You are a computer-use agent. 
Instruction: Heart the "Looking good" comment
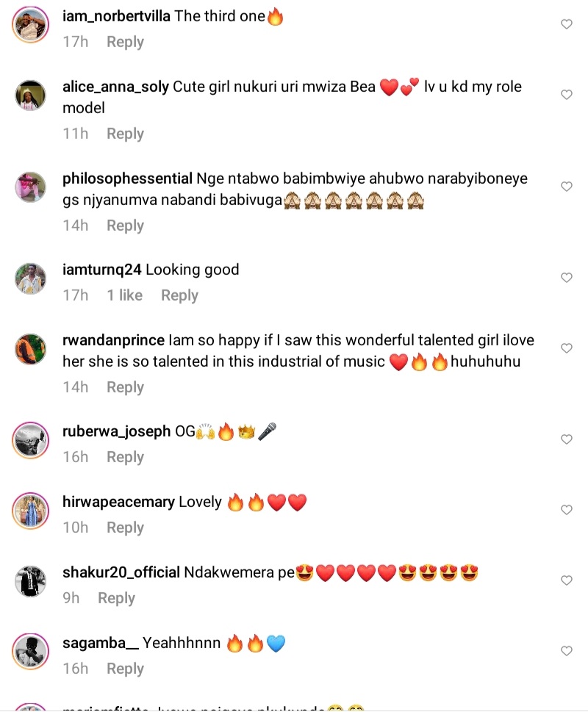coord(566,278)
